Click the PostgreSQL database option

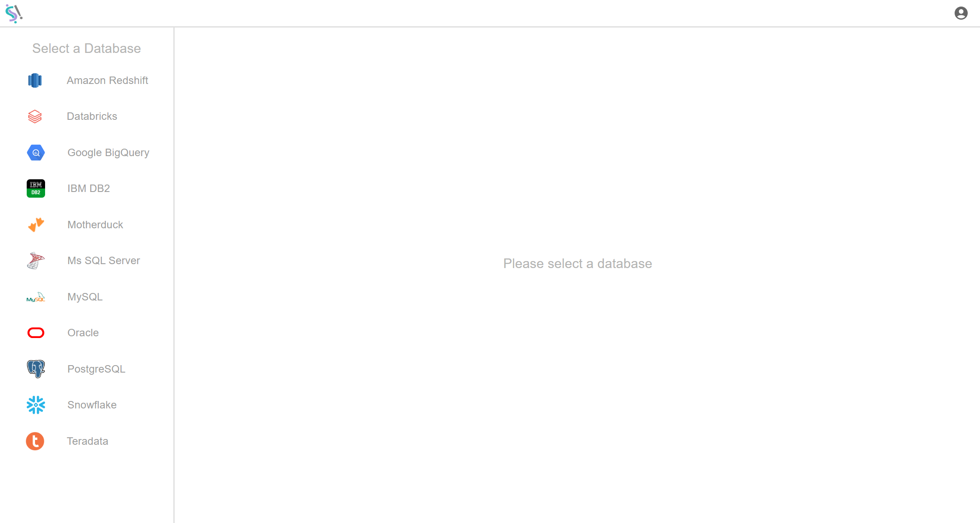(96, 369)
